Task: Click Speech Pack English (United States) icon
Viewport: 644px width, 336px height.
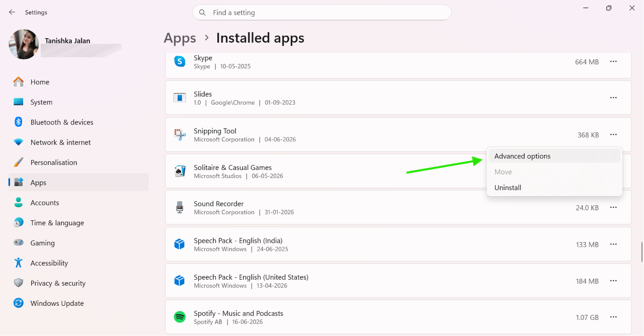Action: [180, 281]
